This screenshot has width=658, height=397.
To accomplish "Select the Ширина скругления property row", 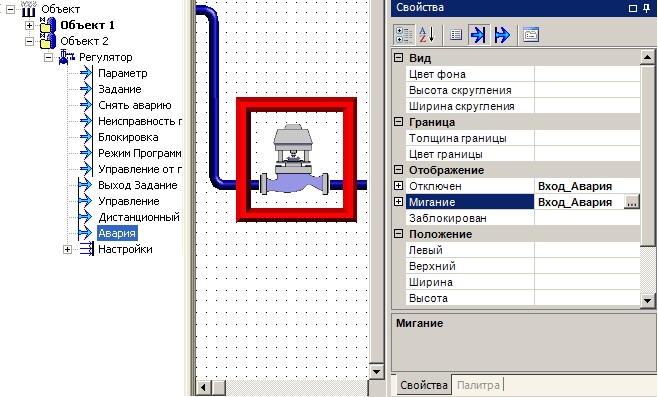I will 523,106.
